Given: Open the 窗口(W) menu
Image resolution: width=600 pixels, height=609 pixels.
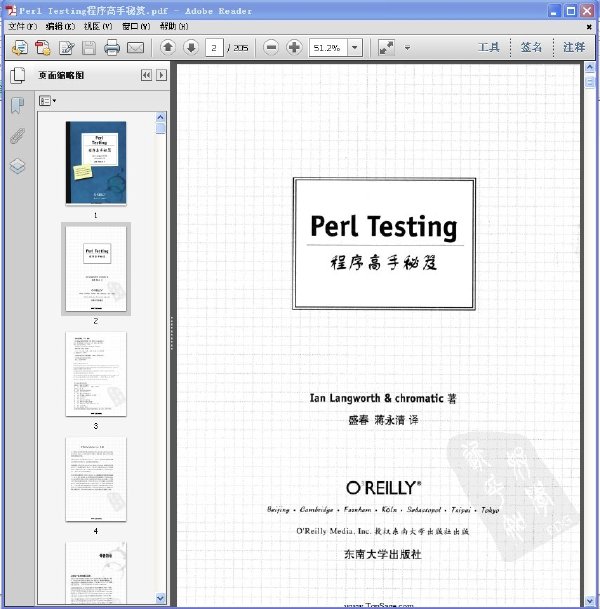Looking at the screenshot, I should coord(136,26).
